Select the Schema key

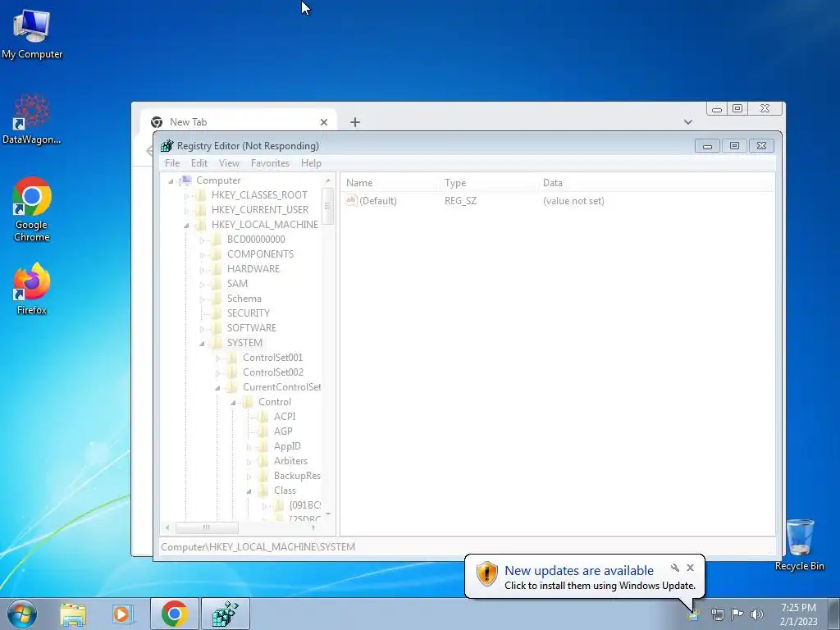point(244,299)
